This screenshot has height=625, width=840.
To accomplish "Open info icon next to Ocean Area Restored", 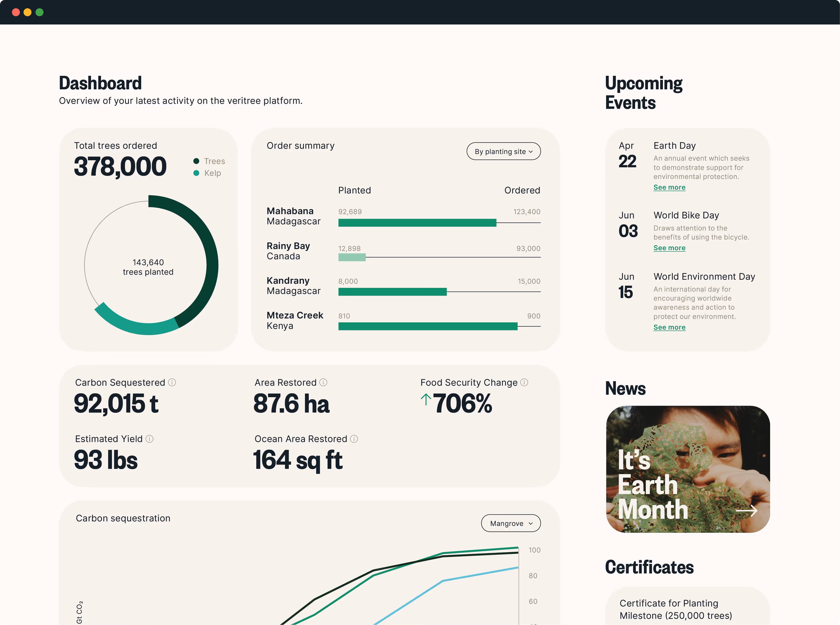I will coord(354,439).
